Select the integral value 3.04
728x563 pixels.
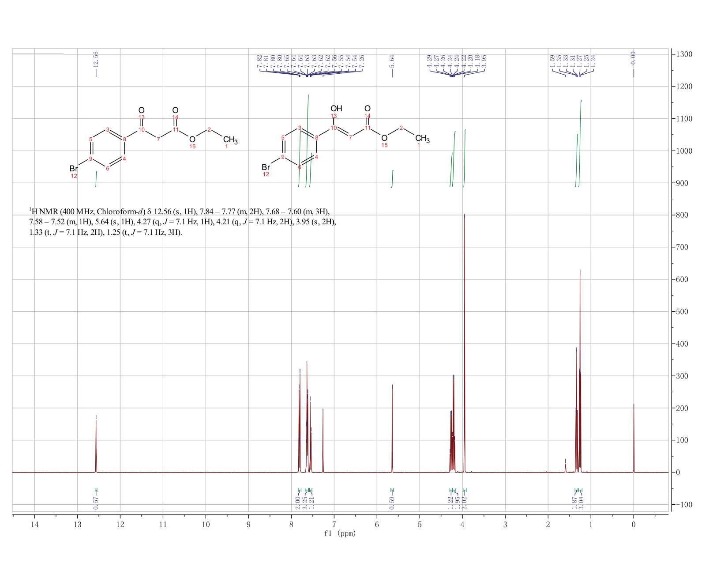click(581, 503)
